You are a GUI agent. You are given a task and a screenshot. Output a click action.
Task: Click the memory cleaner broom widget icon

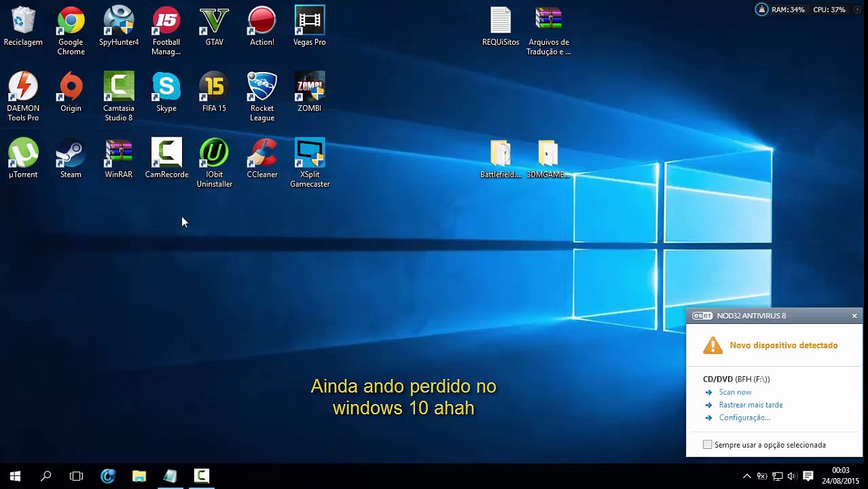pyautogui.click(x=762, y=10)
